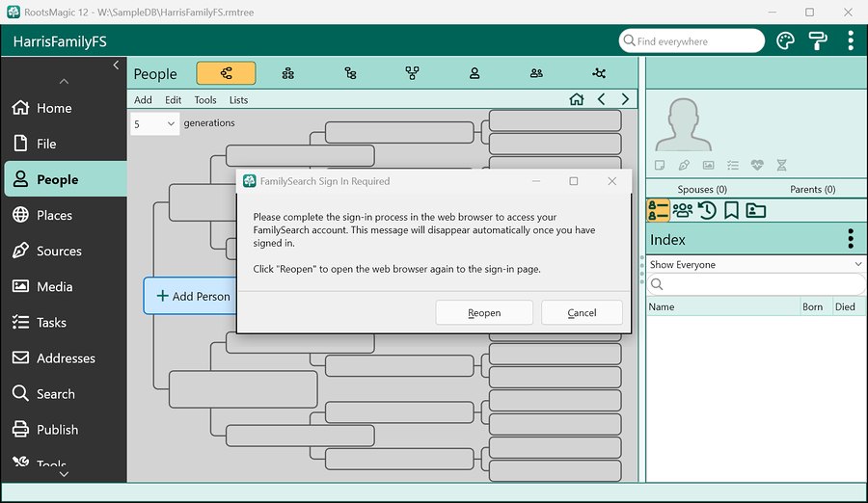The image size is (868, 503).
Task: Select the Spouses (0) tab
Action: (x=702, y=189)
